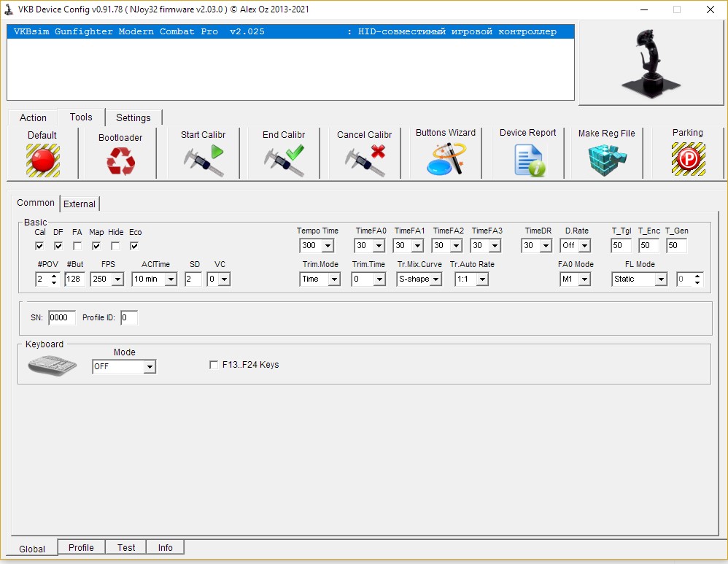Screen dimensions: 728x564
Task: Open the Tr.Auto Rate dropdown
Action: coord(482,279)
